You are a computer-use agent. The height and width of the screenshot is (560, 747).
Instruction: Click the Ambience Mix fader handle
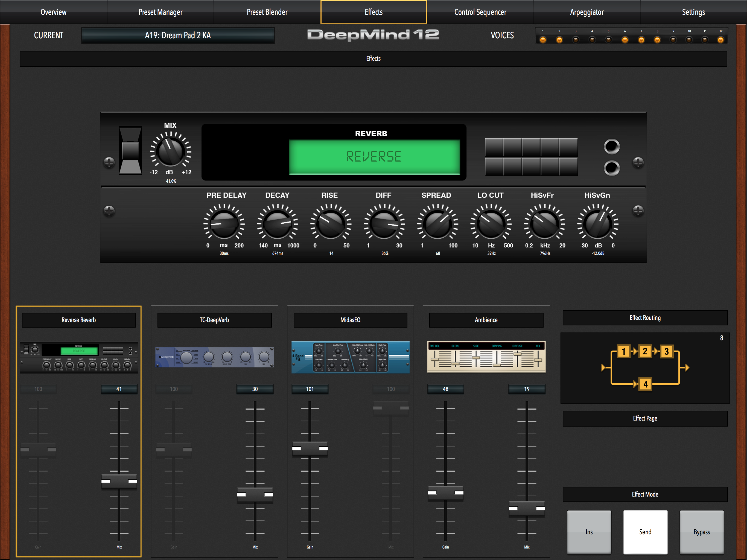click(x=526, y=508)
